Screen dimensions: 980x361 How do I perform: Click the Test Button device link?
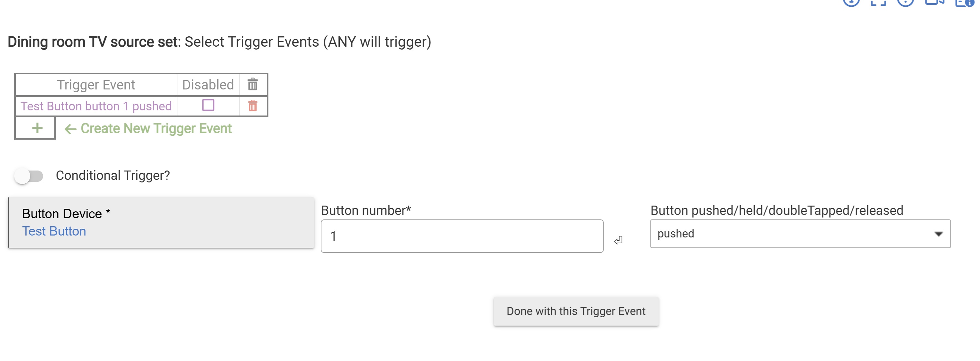point(54,231)
